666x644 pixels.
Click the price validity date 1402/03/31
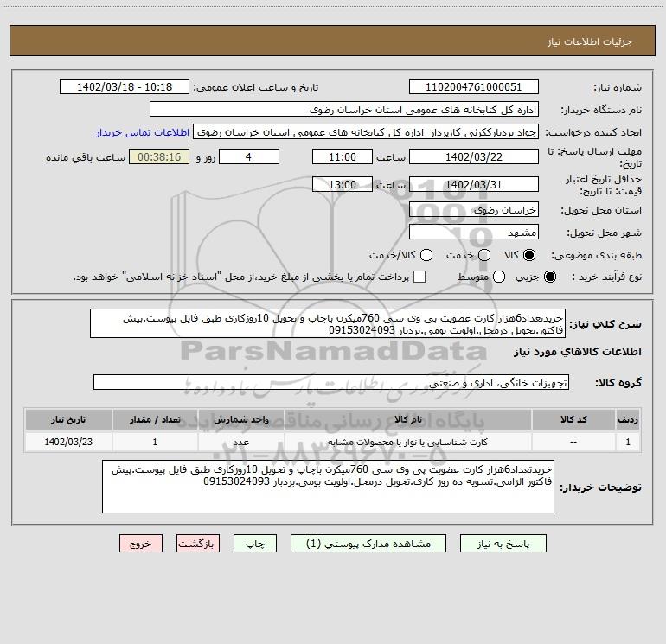click(x=474, y=184)
